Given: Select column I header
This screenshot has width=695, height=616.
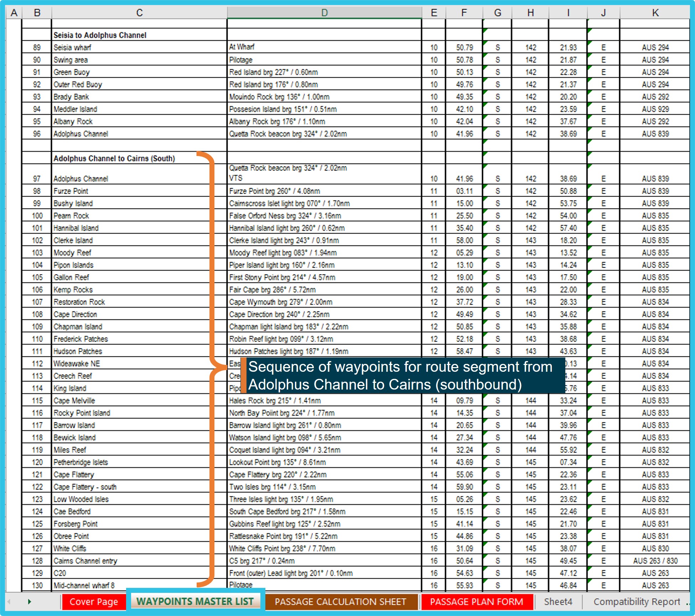Looking at the screenshot, I should (x=568, y=13).
